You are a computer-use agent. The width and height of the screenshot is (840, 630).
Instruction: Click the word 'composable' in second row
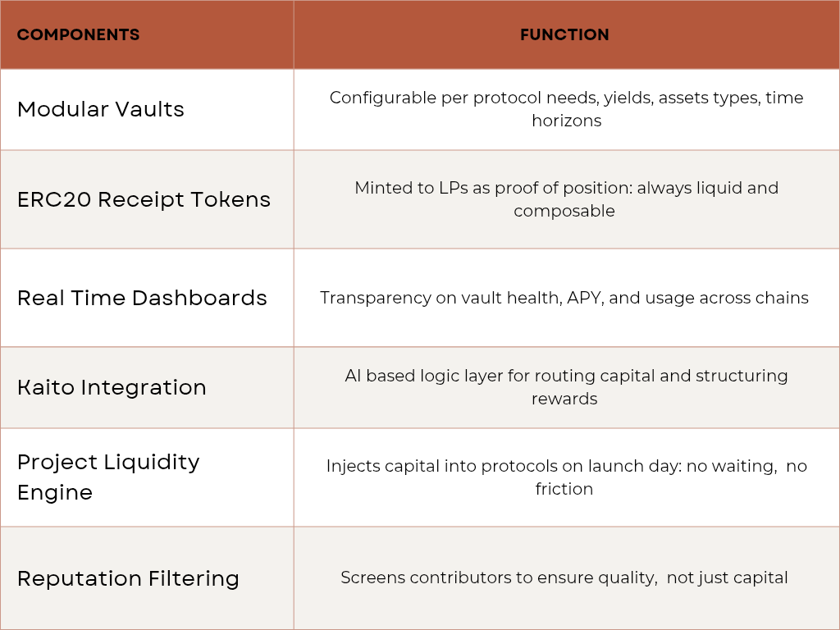(x=564, y=211)
